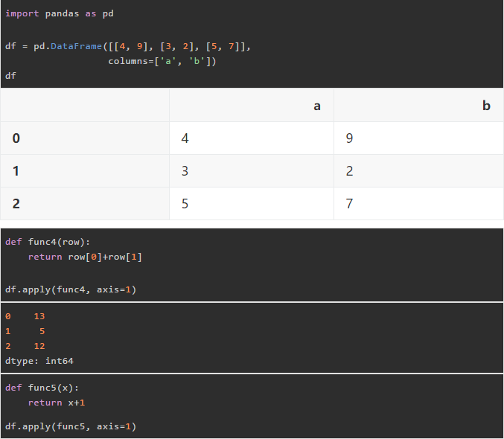Screen dimensions: 504x439
Task: Click the table cell containing value 4
Action: click(185, 138)
